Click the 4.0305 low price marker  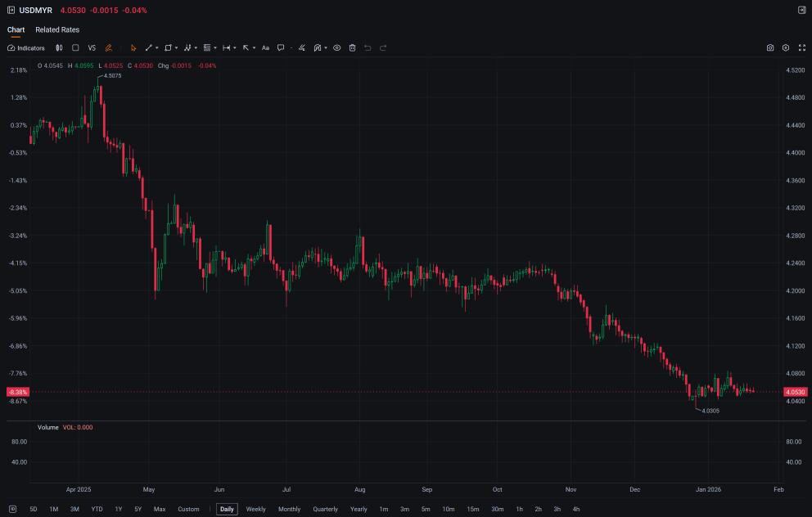coord(710,411)
